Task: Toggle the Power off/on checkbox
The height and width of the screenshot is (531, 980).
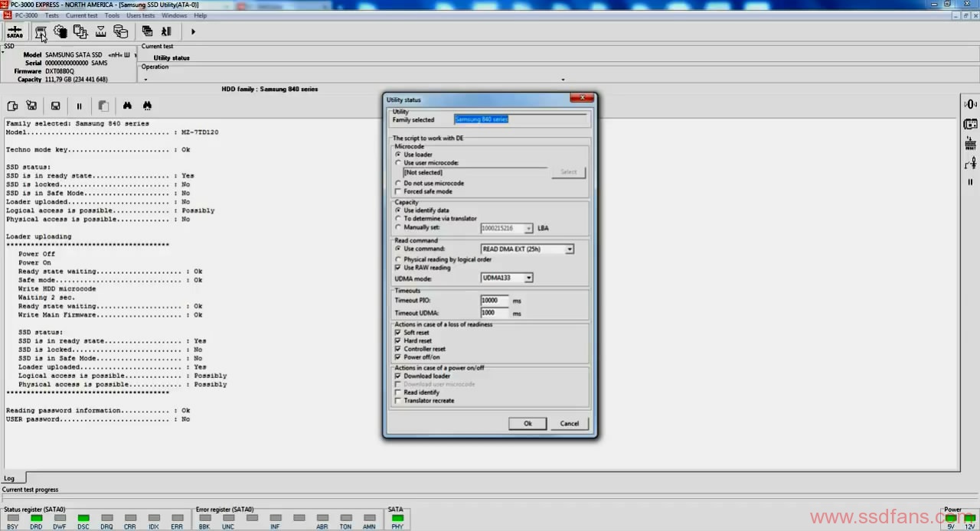Action: point(417,357)
